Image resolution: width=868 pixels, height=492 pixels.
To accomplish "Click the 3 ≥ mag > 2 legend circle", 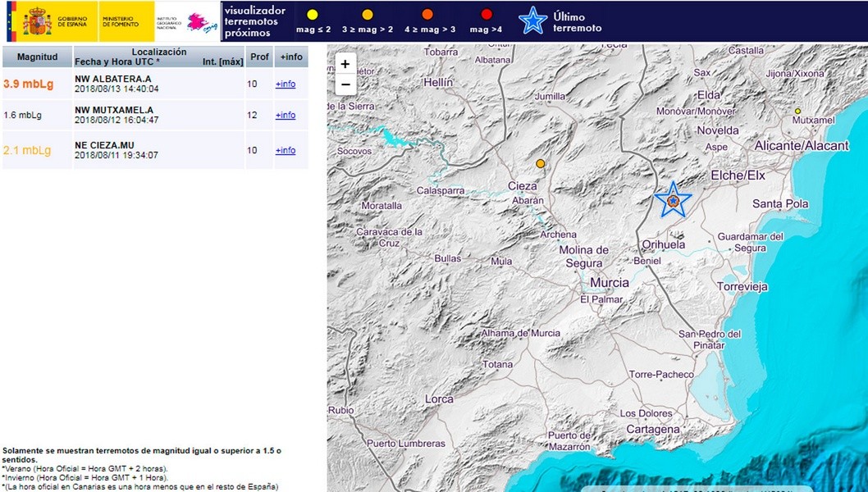I will click(x=368, y=15).
